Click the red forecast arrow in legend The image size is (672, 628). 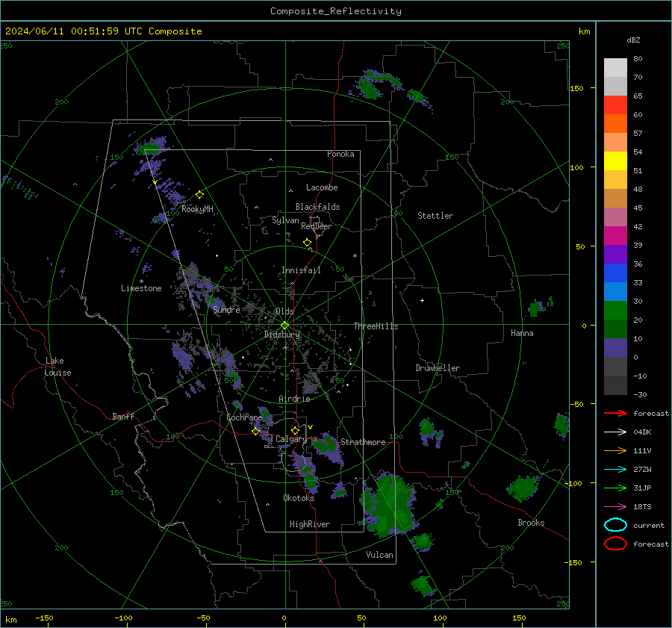[615, 413]
